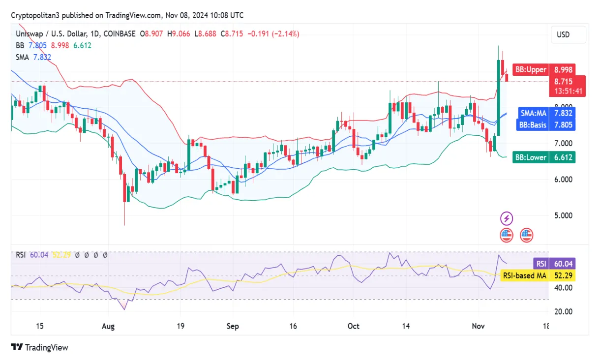Click the SMA:MA 7.832 value label
Screen dimensions: 600x364
(x=546, y=113)
